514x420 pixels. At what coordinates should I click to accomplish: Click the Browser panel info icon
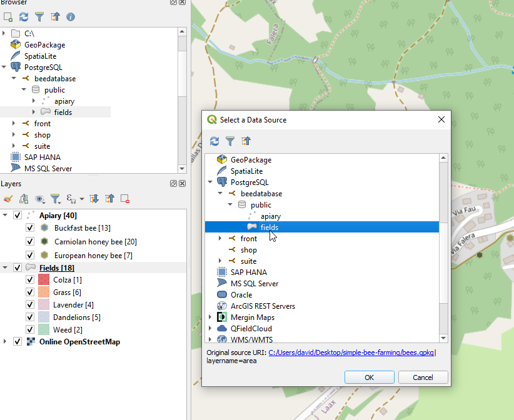(x=71, y=17)
